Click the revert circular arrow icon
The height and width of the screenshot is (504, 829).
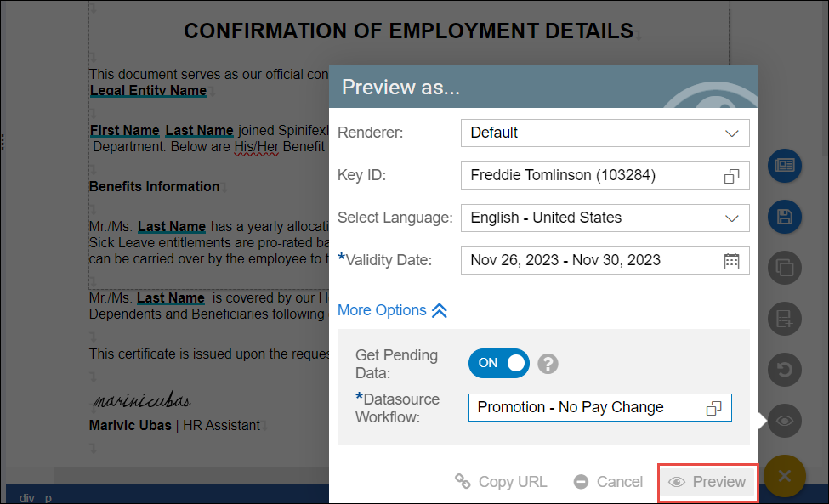[x=784, y=370]
